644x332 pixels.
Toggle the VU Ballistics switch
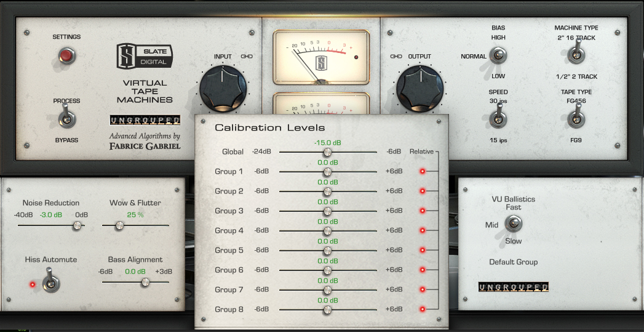point(513,224)
